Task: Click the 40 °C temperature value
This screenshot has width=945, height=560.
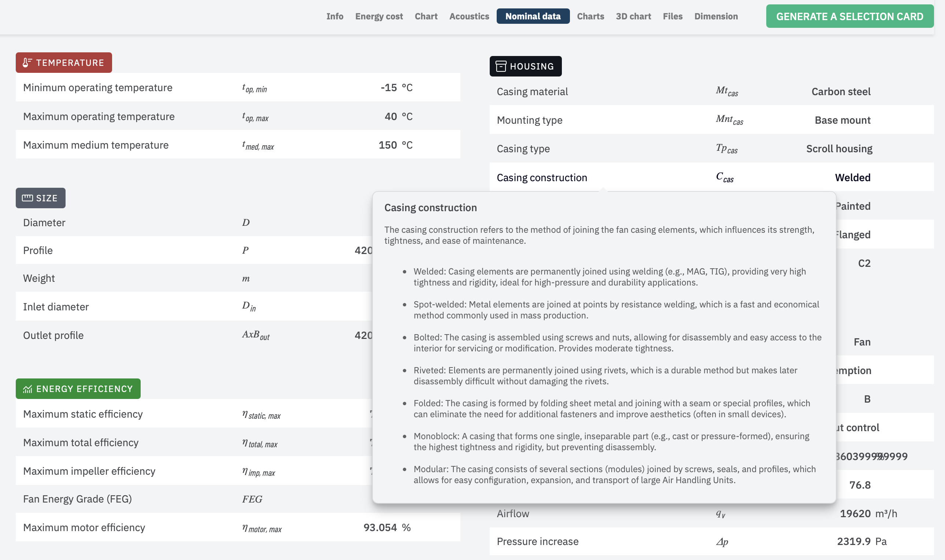Action: 398,117
